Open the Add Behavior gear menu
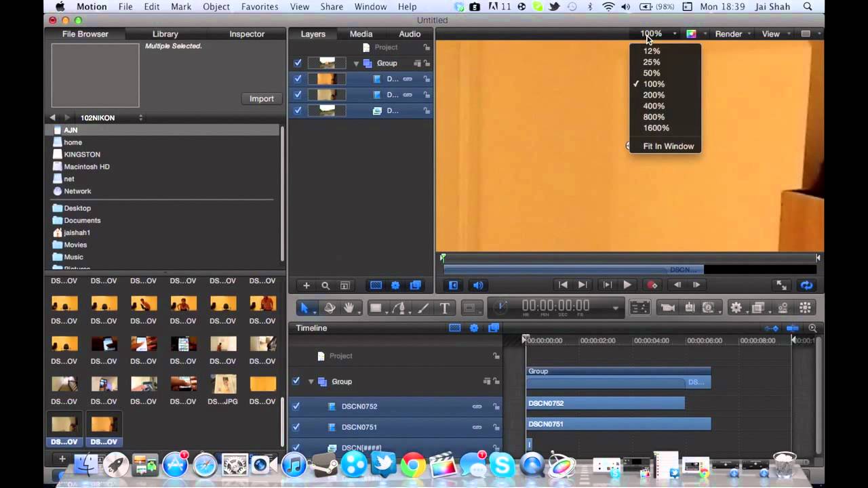The image size is (868, 488). tap(736, 308)
